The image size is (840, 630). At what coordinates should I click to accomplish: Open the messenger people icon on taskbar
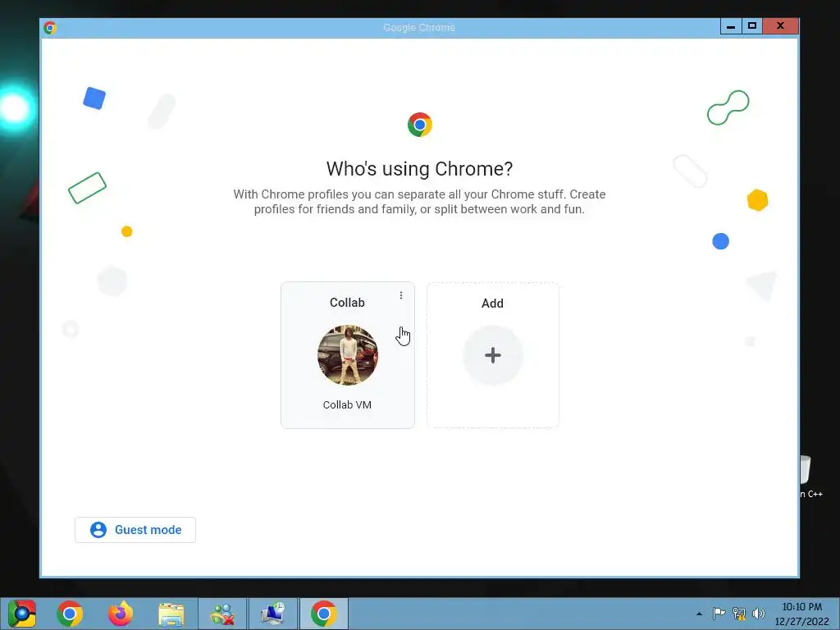pyautogui.click(x=222, y=614)
